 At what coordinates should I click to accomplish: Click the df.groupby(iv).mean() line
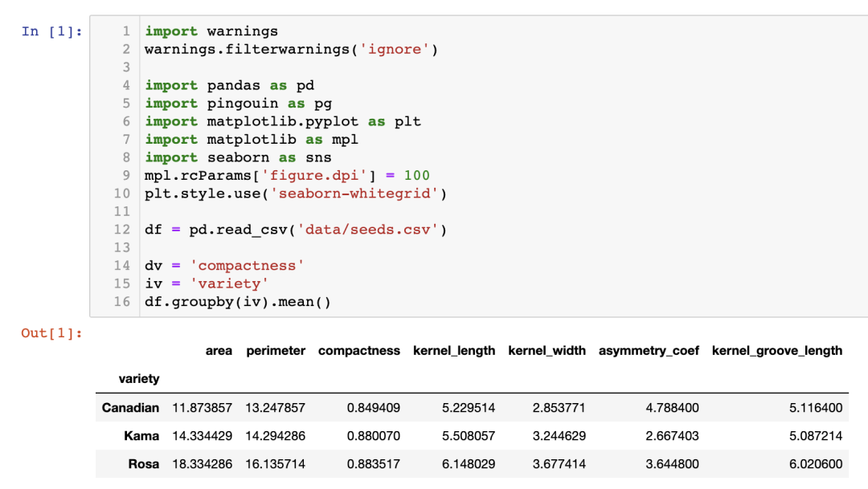[238, 302]
